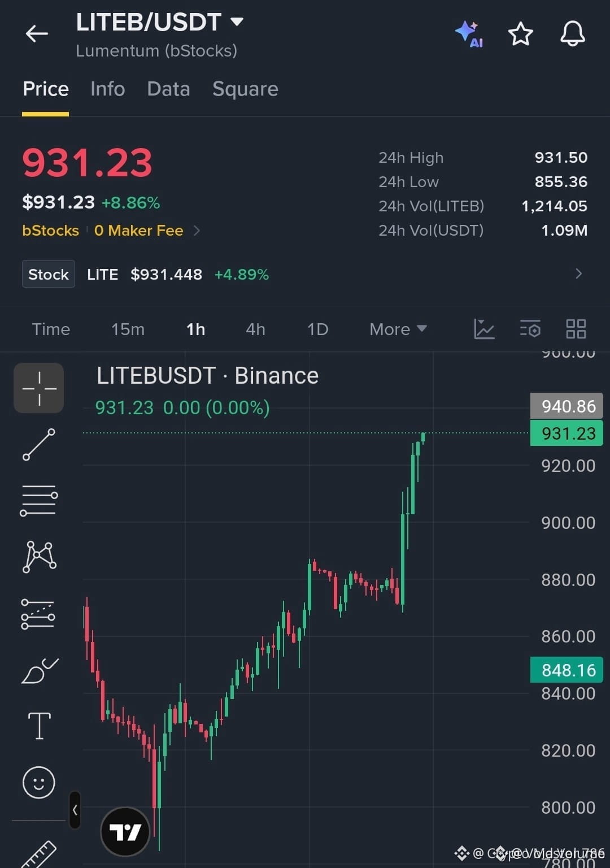Tap the back arrow icon

tap(37, 34)
